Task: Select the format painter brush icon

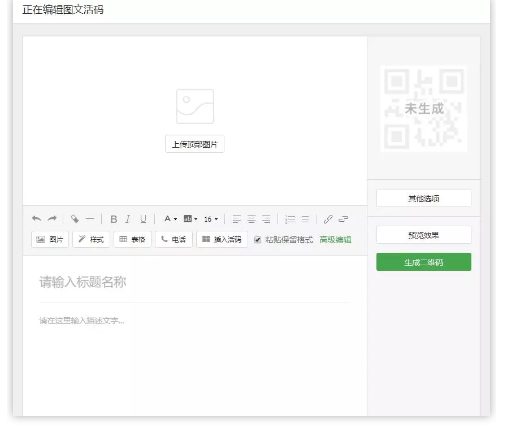Action: tap(75, 219)
